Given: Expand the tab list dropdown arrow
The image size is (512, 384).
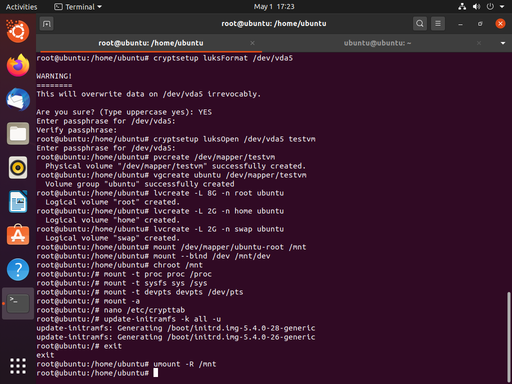Looking at the screenshot, I should tap(503, 43).
